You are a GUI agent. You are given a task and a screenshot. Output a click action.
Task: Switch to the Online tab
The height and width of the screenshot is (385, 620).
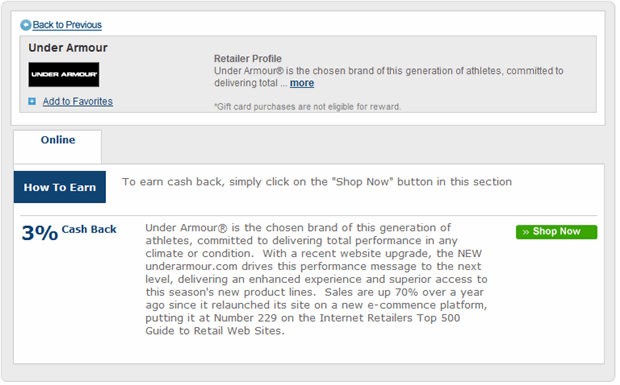pyautogui.click(x=58, y=140)
